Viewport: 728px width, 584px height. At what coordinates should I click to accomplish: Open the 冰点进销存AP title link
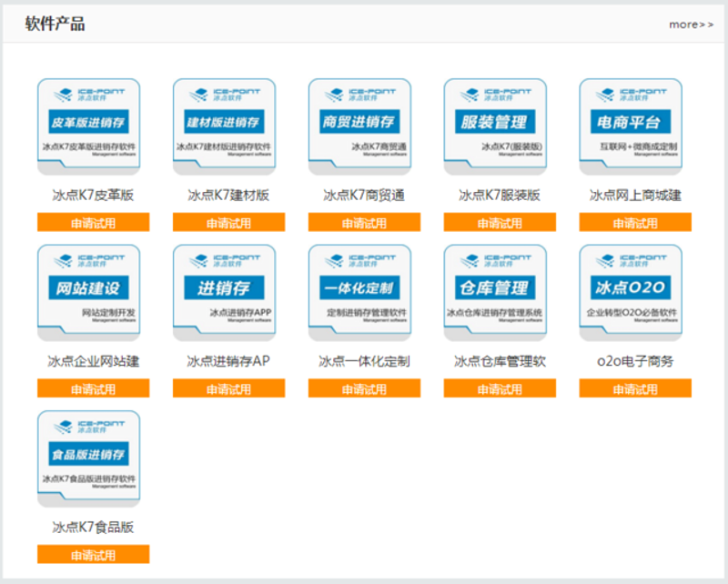[229, 361]
